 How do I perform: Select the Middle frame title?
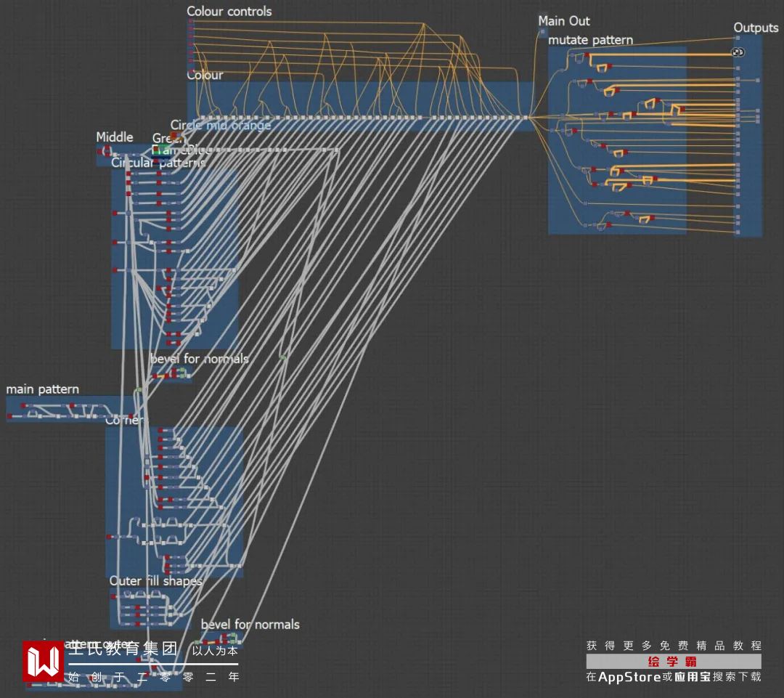coord(115,137)
